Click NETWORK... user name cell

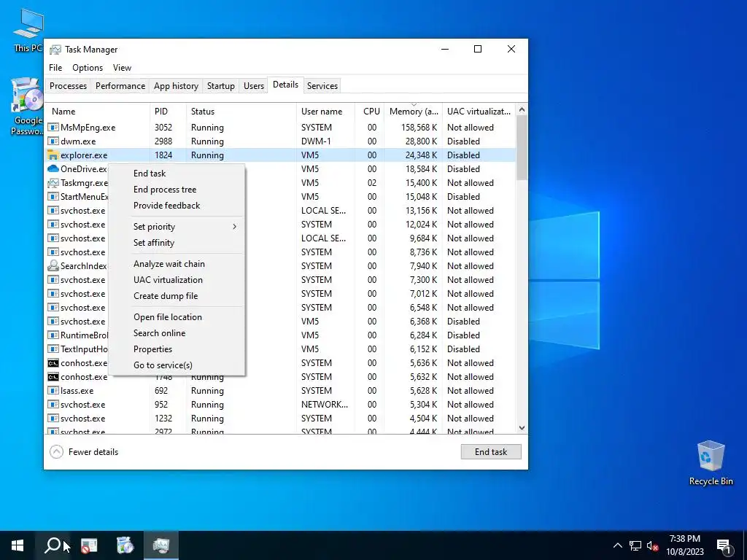point(325,404)
